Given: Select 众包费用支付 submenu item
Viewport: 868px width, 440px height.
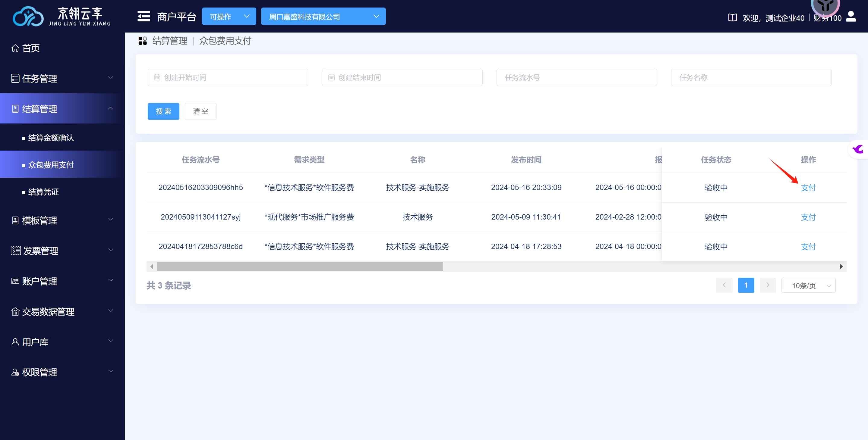Looking at the screenshot, I should (x=62, y=165).
